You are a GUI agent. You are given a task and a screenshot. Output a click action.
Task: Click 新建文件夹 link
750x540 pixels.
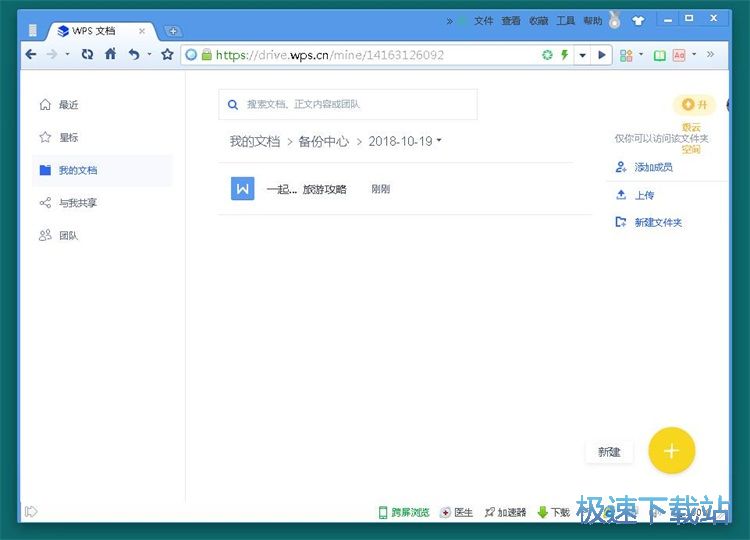pyautogui.click(x=649, y=222)
